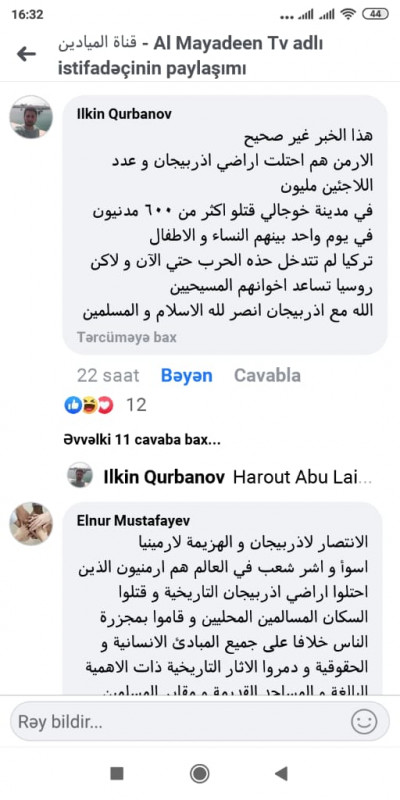The height and width of the screenshot is (800, 400).
Task: Open the reaction emoji icons list
Action: (x=89, y=405)
